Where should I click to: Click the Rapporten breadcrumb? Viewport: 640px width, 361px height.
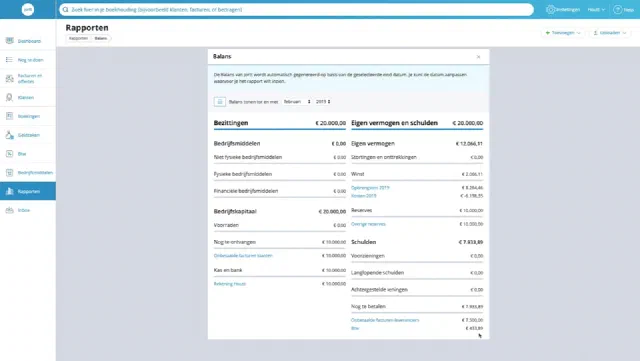pos(78,38)
